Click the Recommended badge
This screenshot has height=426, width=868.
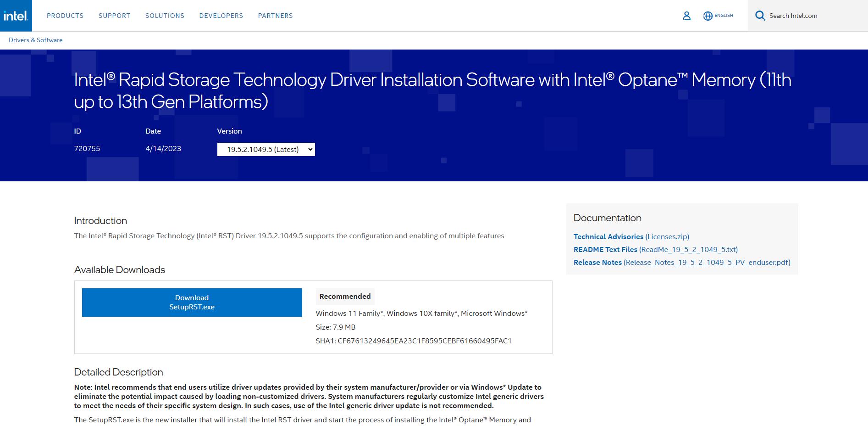pos(345,297)
